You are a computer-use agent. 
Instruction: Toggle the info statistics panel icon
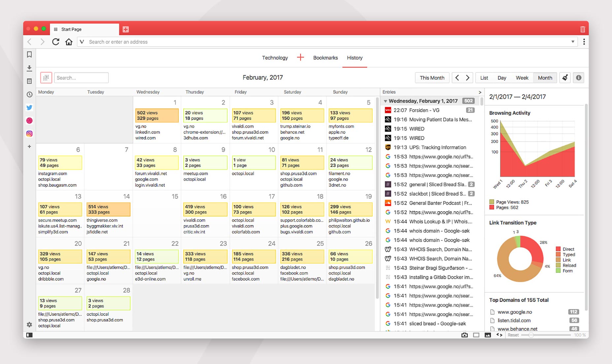578,78
